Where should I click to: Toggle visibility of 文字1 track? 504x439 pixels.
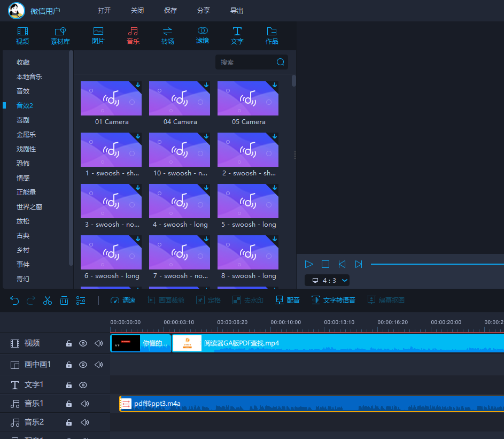coord(83,385)
